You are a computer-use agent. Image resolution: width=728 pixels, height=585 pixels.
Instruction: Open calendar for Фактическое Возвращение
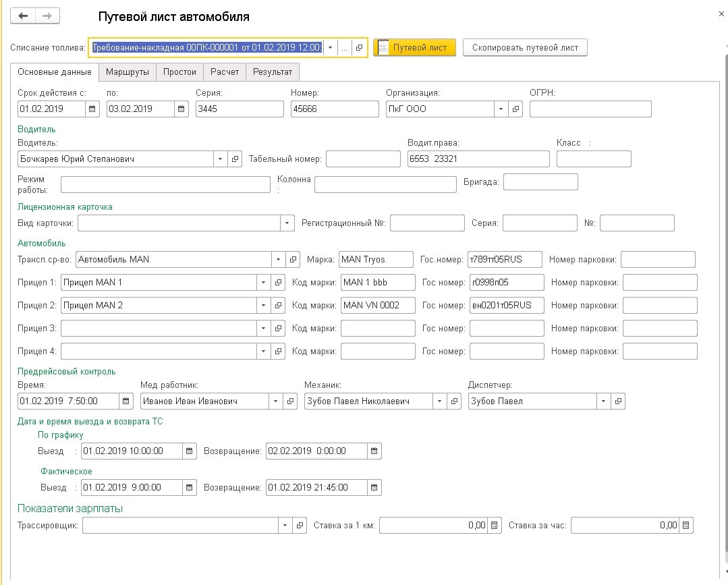(374, 487)
